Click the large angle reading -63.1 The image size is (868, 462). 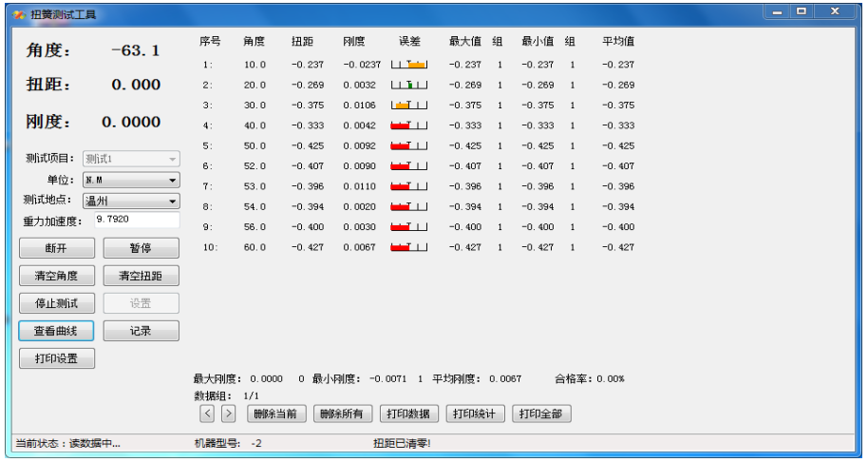[136, 51]
